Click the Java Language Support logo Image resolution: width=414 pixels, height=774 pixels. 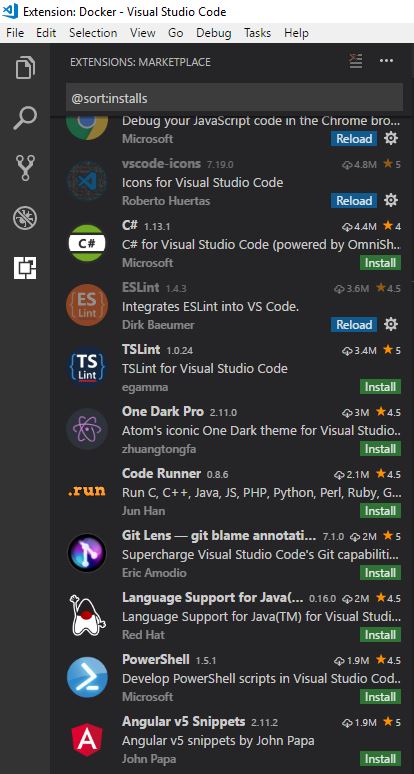(87, 615)
